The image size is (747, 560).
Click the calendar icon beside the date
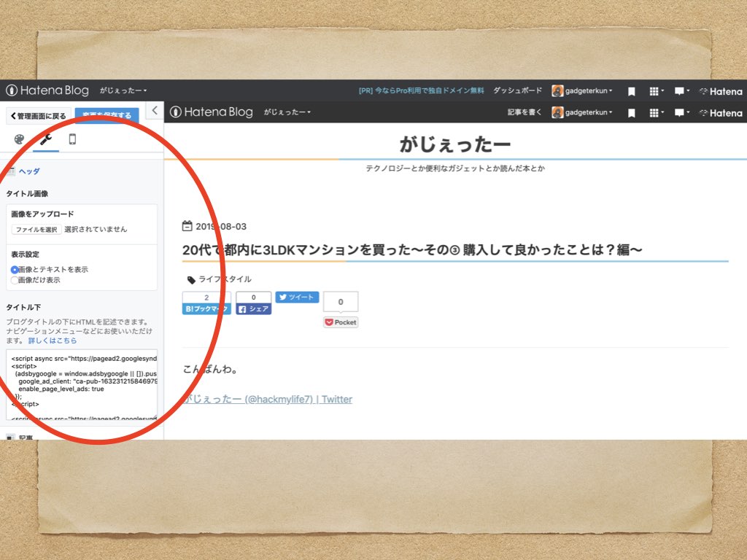[187, 226]
